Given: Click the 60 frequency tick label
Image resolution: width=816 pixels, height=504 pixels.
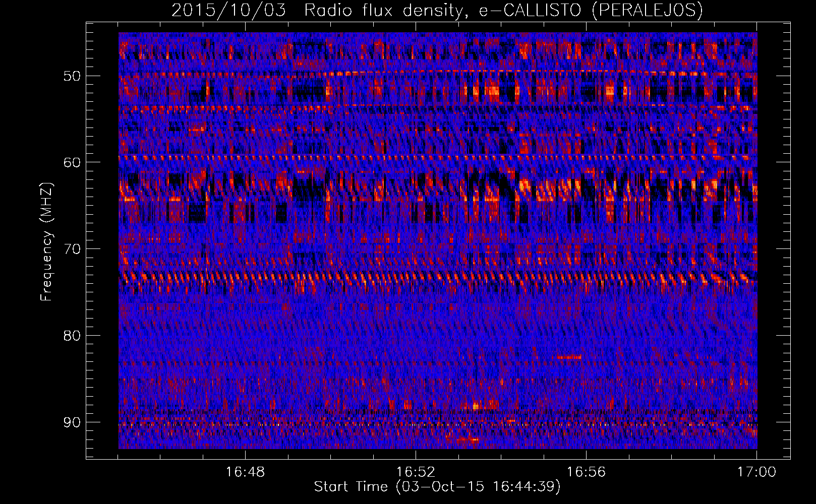Looking at the screenshot, I should [72, 162].
